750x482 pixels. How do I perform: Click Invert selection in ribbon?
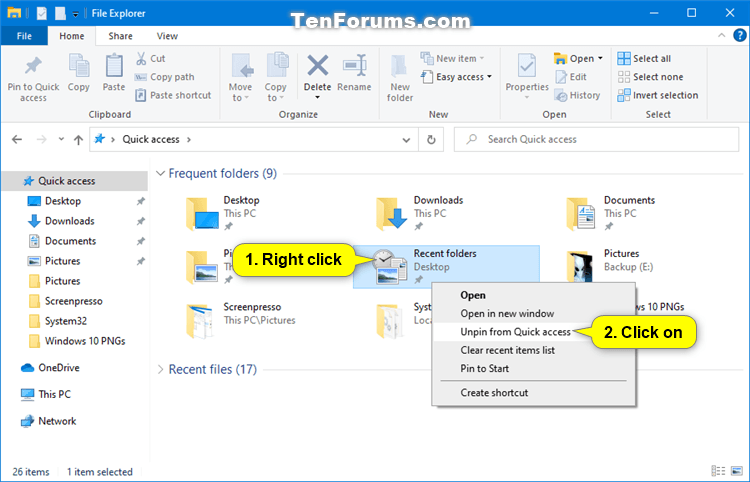(x=658, y=95)
